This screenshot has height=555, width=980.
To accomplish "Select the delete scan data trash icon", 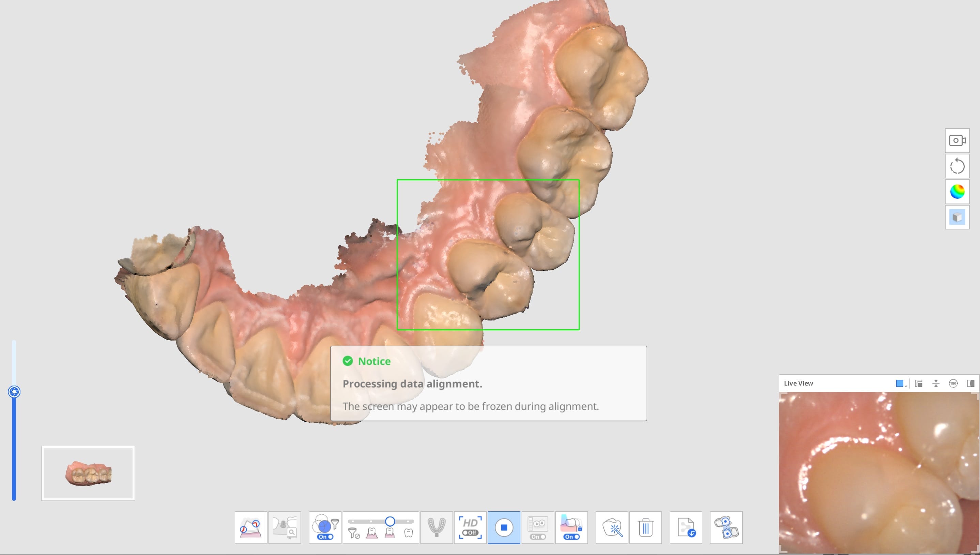I will (645, 527).
